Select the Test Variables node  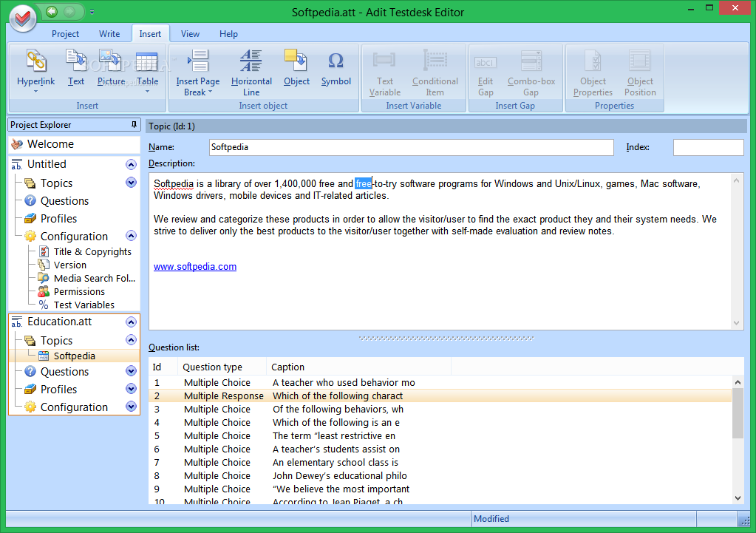[x=84, y=305]
